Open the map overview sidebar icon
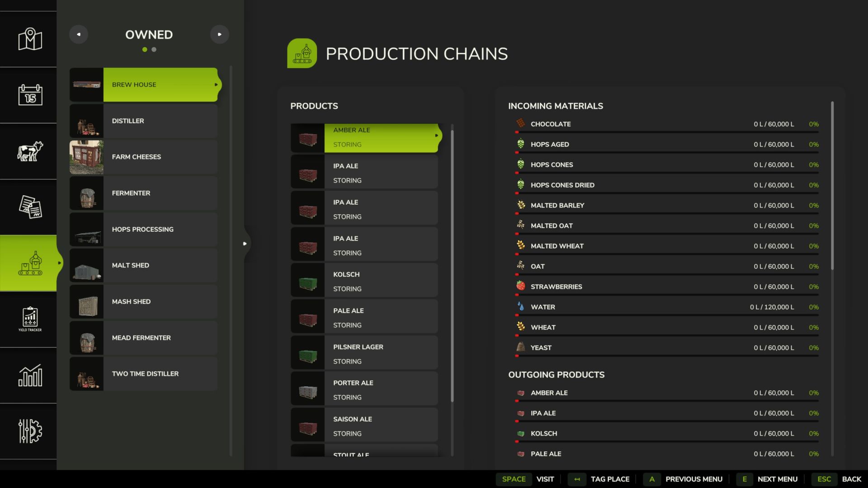This screenshot has height=488, width=868. (30, 39)
